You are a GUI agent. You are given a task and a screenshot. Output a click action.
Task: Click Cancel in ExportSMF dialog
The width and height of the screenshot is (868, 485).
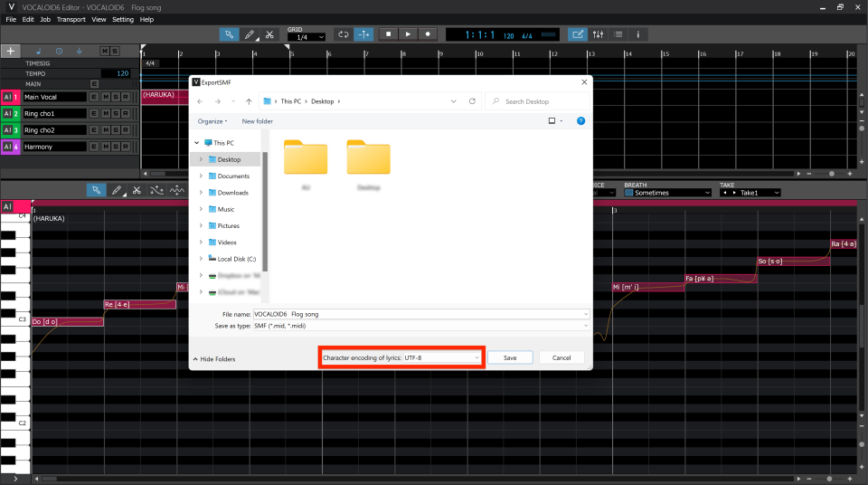point(561,358)
